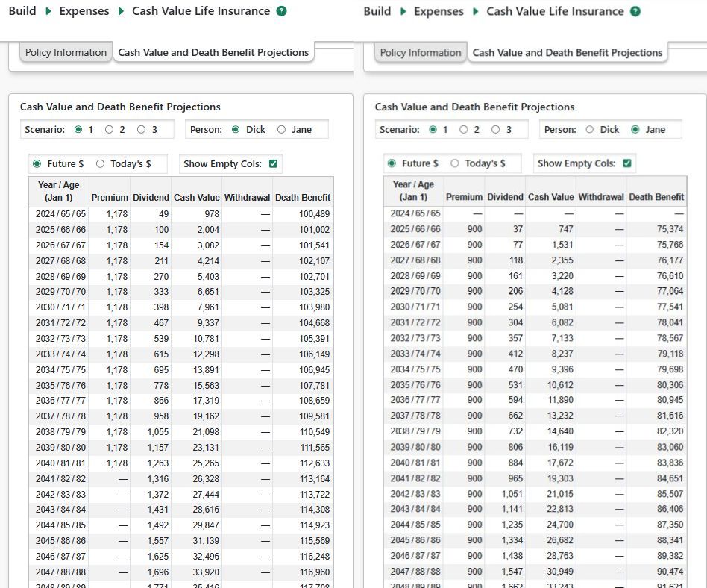Go to Expenses in left breadcrumb
Screen dimensions: 707x588
coord(84,11)
